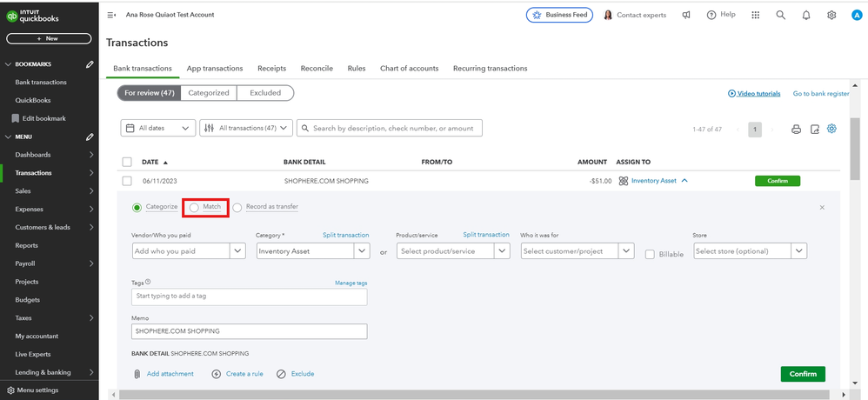Collapse sidebar with the hamburger menu icon
Viewport: 868px width, 400px height.
(x=111, y=15)
